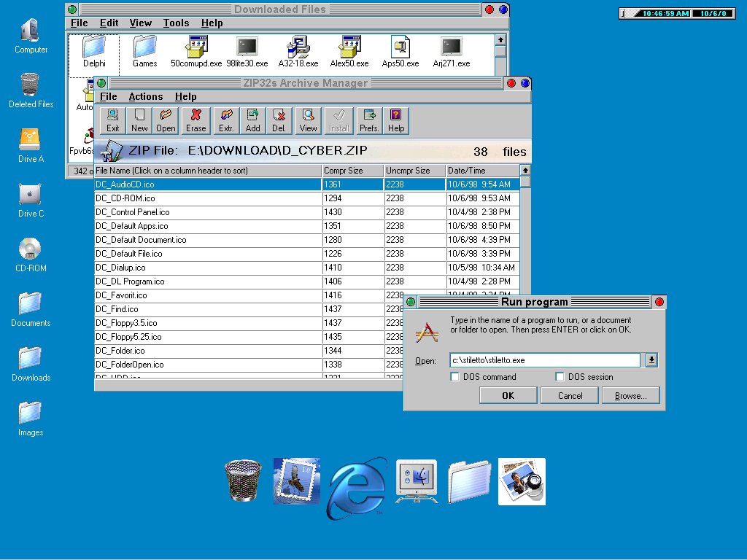
Task: Enable the DOS command checkbox
Action: pyautogui.click(x=455, y=377)
